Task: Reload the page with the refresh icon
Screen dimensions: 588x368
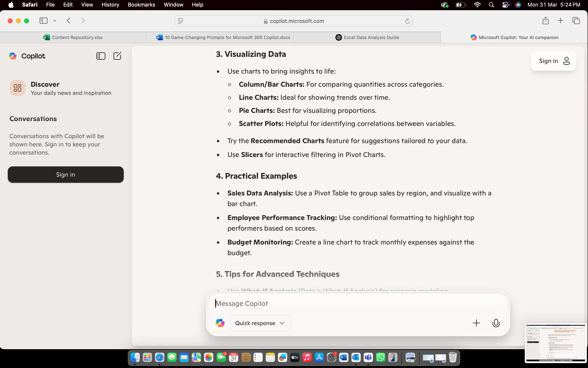Action: point(407,21)
